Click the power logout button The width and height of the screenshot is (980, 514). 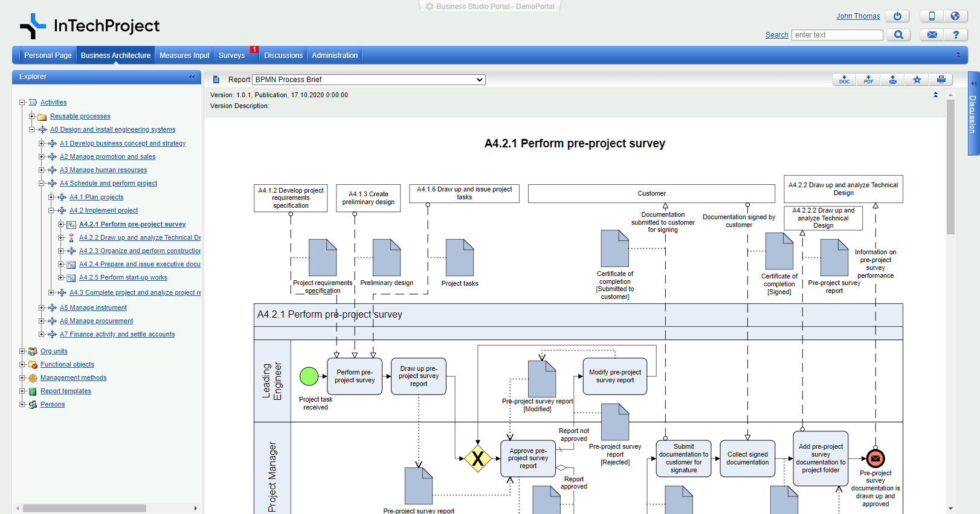tap(897, 16)
